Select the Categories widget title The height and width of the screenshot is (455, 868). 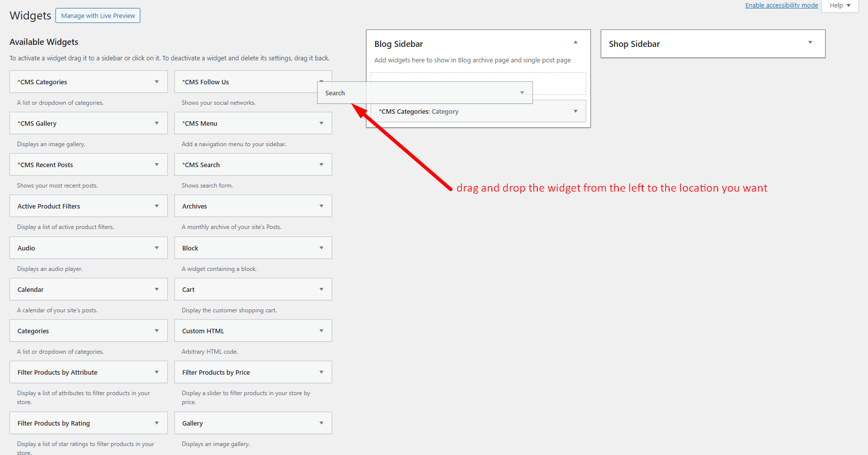(x=33, y=331)
